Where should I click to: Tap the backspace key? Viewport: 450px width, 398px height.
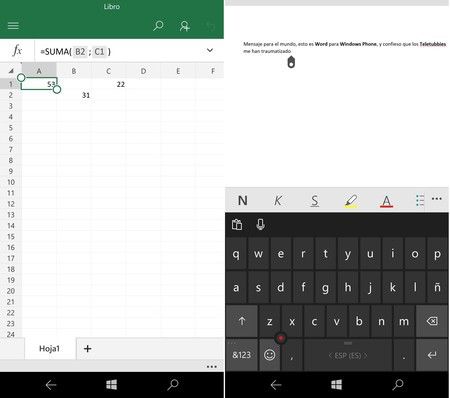coord(432,321)
